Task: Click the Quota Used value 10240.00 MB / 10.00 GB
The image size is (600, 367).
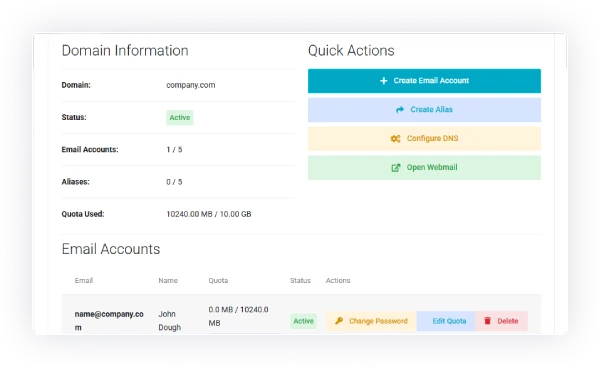Action: (209, 214)
